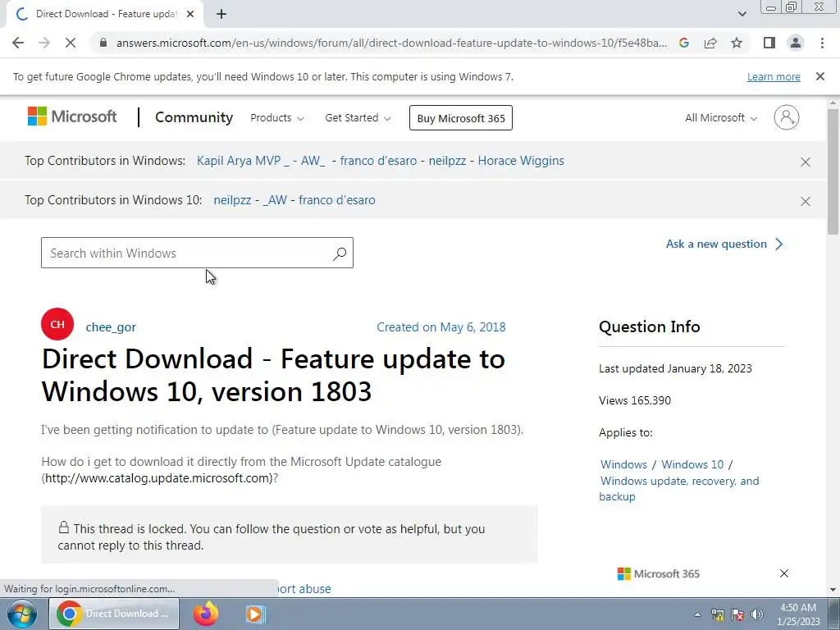Image resolution: width=840 pixels, height=630 pixels.
Task: Click the address bar URL
Action: click(391, 43)
